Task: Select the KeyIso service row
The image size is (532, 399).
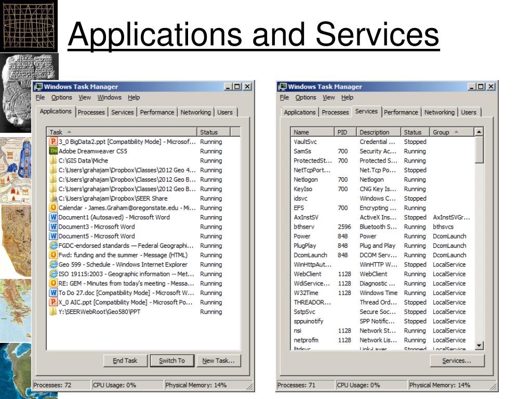Action: coord(382,189)
